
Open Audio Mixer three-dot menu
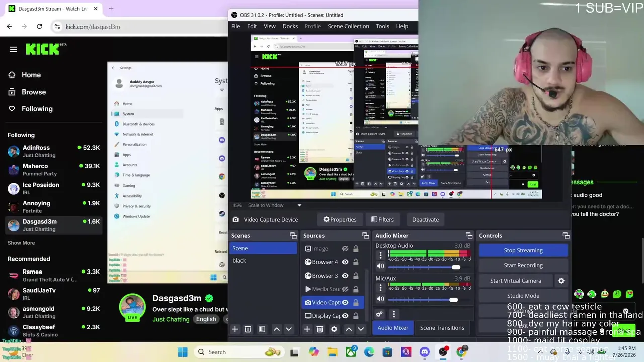394,314
